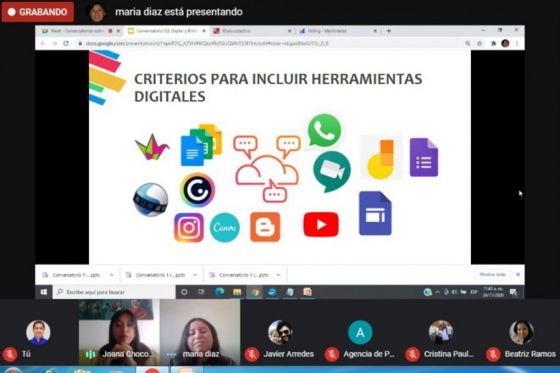Screen dimensions: 560x373
Task: Select the Conversatorio Ed. Digital tab
Action: click(x=166, y=31)
